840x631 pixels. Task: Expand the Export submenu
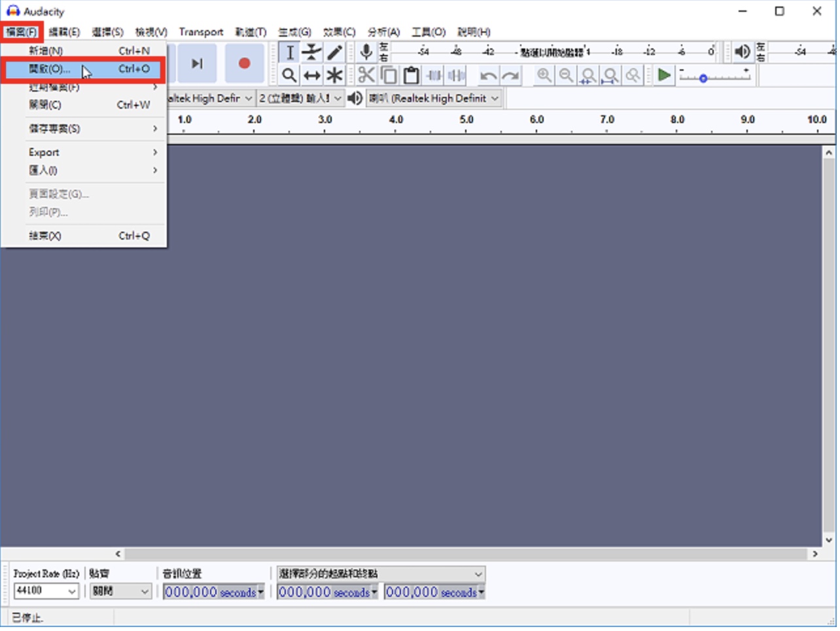pyautogui.click(x=84, y=153)
